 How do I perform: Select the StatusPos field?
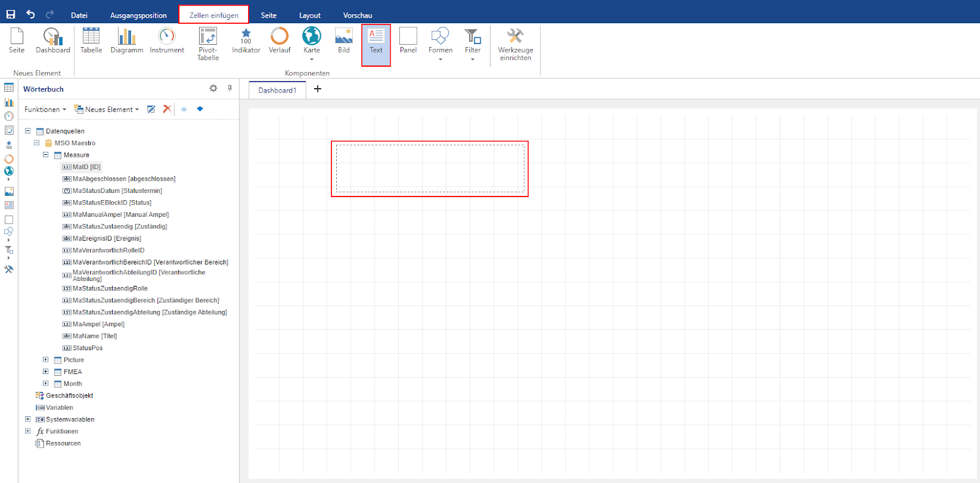[x=83, y=348]
